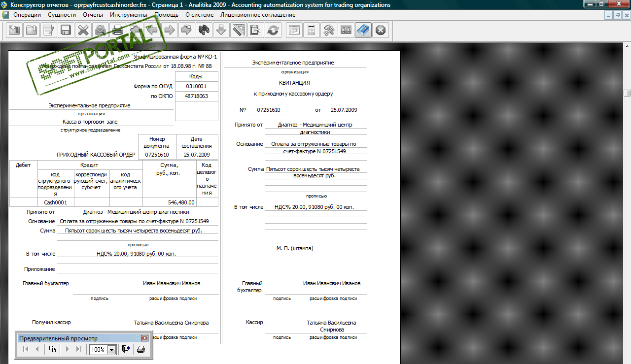Open the calculator toolbar icon

[311, 30]
